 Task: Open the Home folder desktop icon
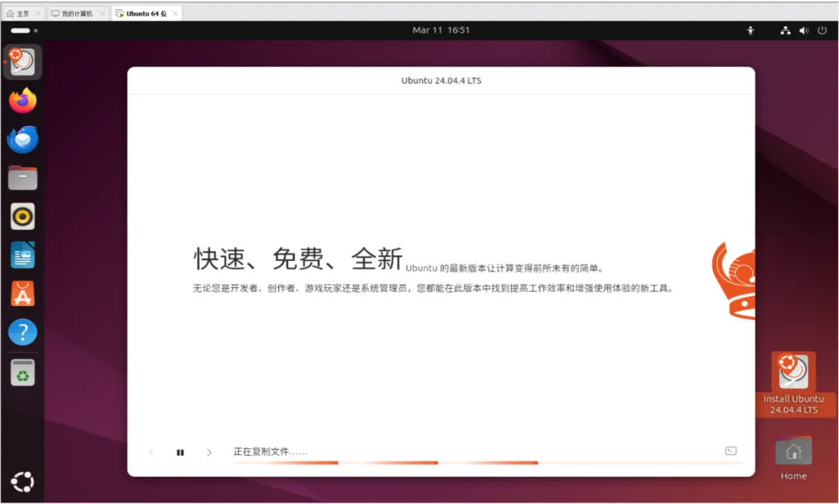793,457
